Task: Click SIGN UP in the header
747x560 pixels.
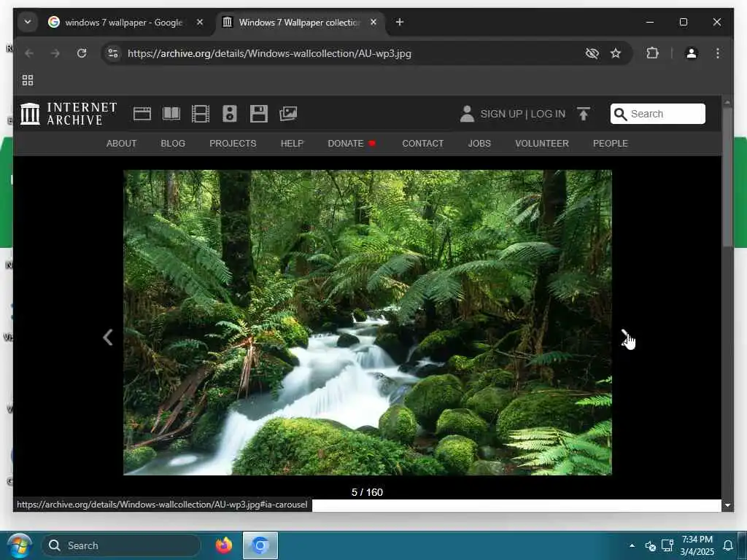Action: coord(501,114)
